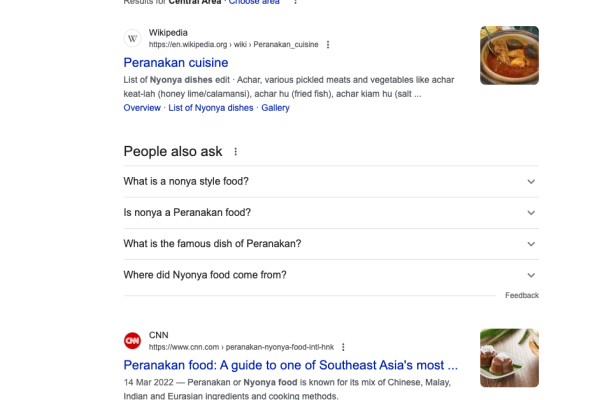The width and height of the screenshot is (600, 400).
Task: Open the three-dot menu beside CNN URL
Action: [x=343, y=347]
